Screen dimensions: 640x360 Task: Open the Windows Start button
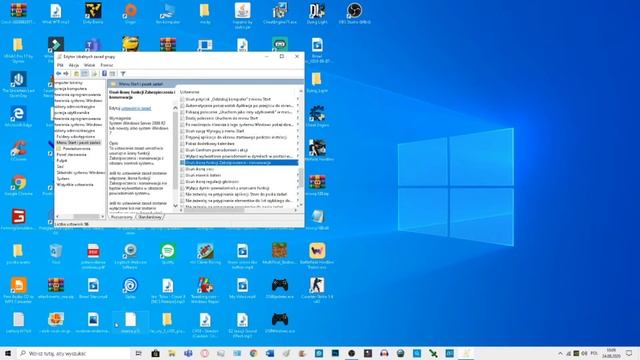[8, 353]
